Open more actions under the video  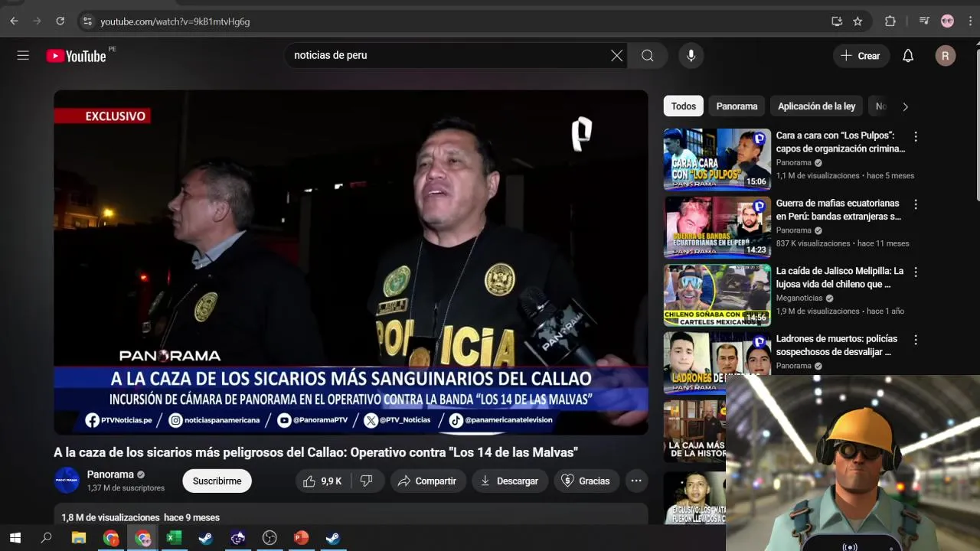pos(636,481)
